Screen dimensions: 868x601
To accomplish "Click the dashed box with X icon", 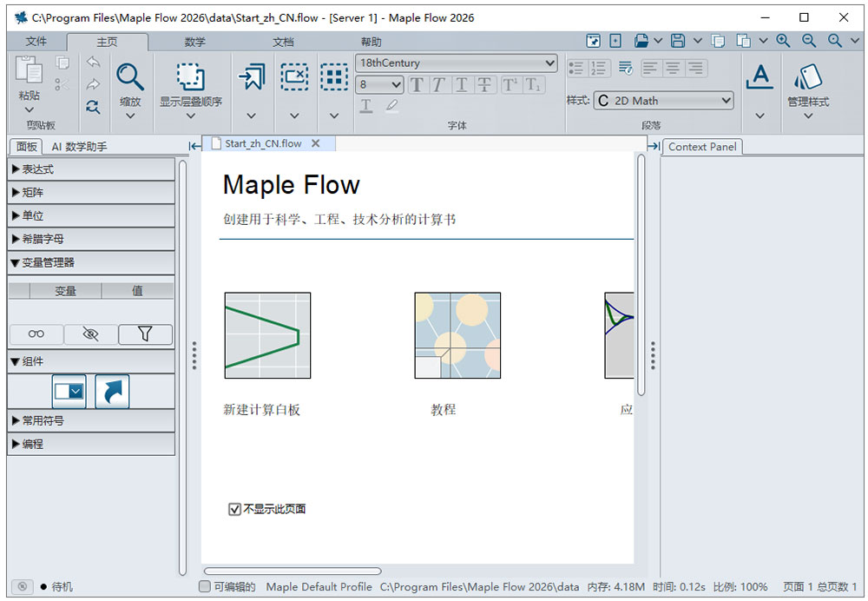I will coord(294,76).
